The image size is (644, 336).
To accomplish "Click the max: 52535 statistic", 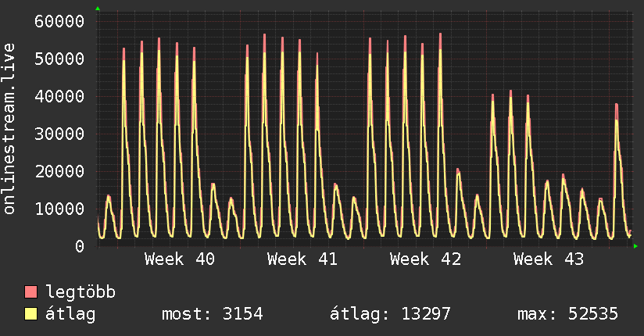I will pos(567,314).
